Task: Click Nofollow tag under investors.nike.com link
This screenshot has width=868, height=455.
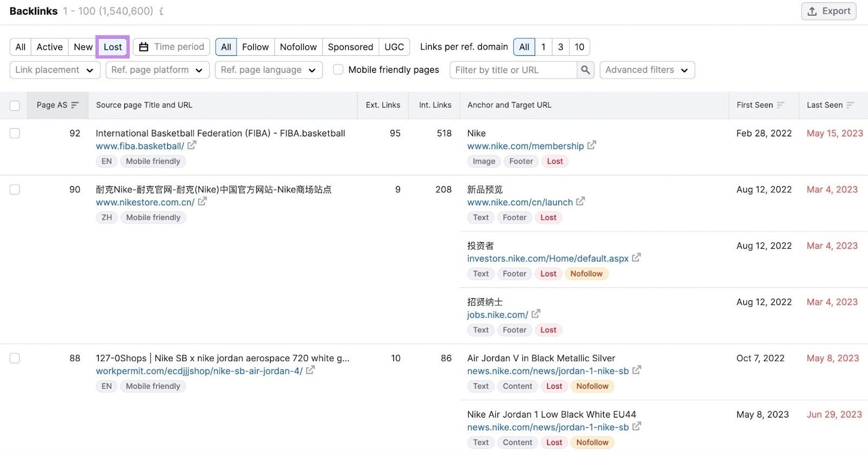Action: [x=586, y=274]
